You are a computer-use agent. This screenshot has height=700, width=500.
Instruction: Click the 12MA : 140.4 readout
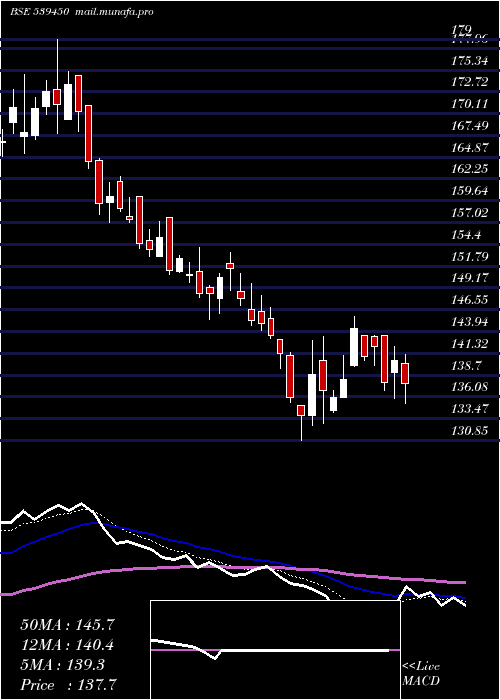[x=67, y=645]
